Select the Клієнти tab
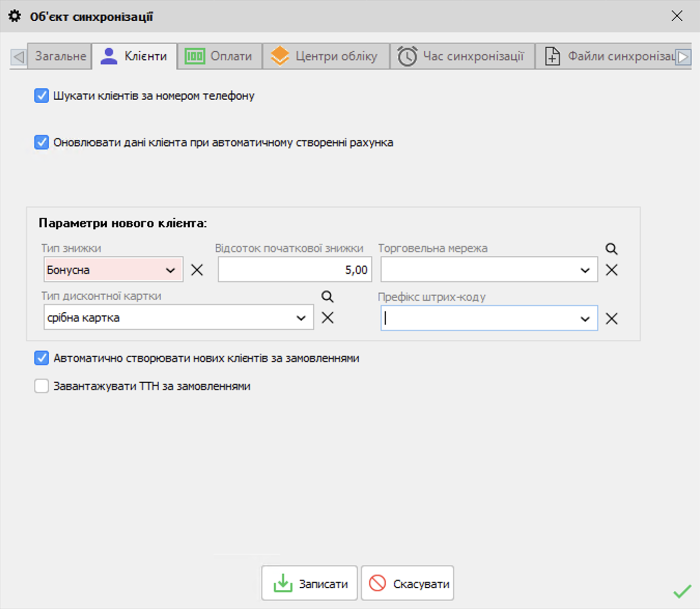Image resolution: width=700 pixels, height=609 pixels. tap(135, 56)
